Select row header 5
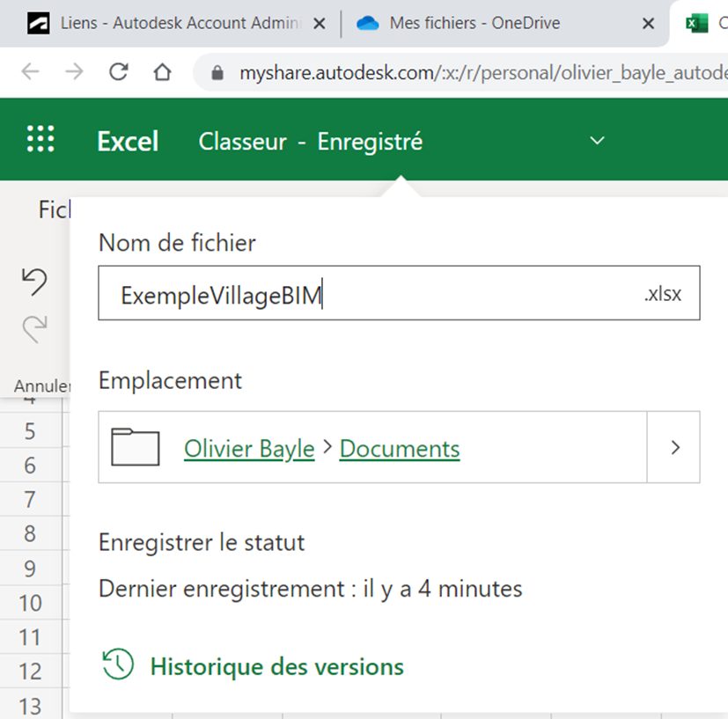This screenshot has width=728, height=719. 30,431
